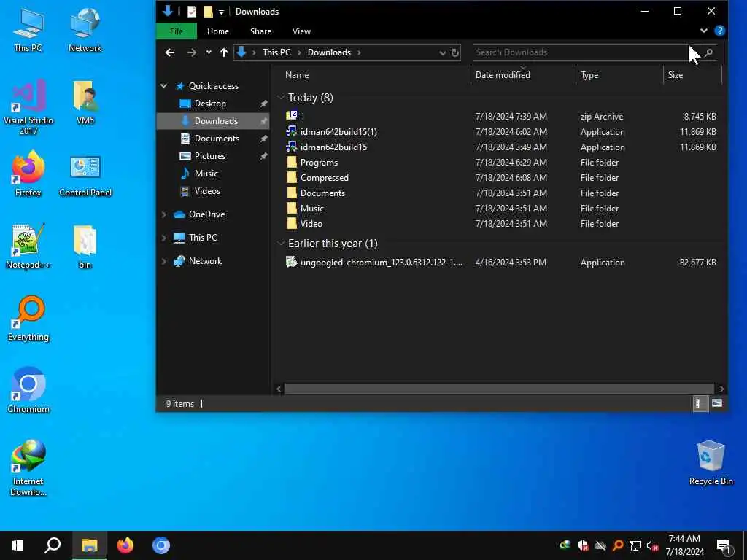
Task: Click the Windows Start button
Action: click(x=18, y=545)
